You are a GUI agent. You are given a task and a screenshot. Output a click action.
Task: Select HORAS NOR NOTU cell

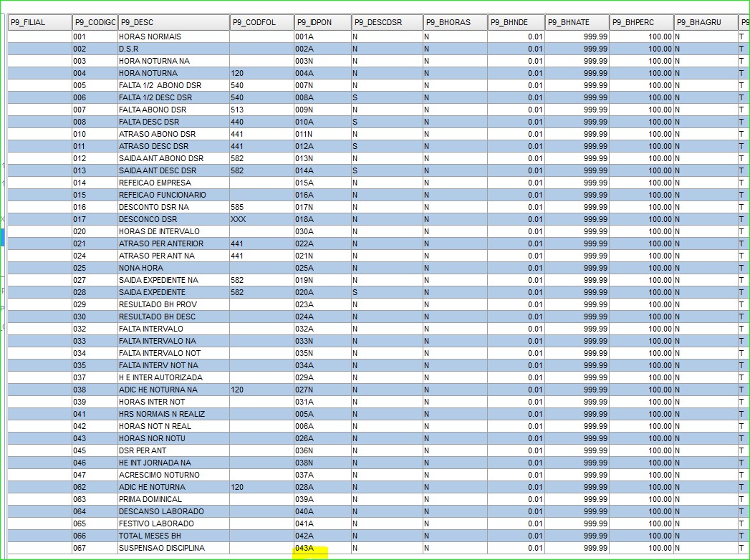[x=173, y=438]
